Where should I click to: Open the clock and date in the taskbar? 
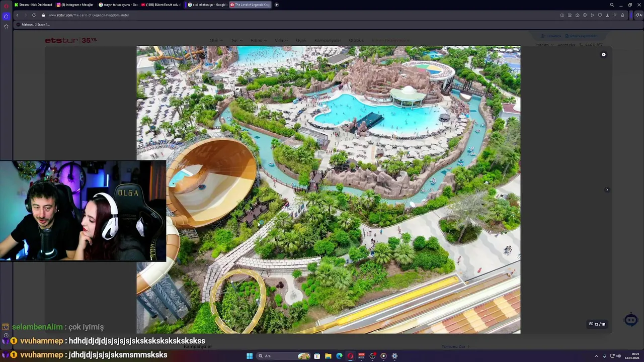632,356
